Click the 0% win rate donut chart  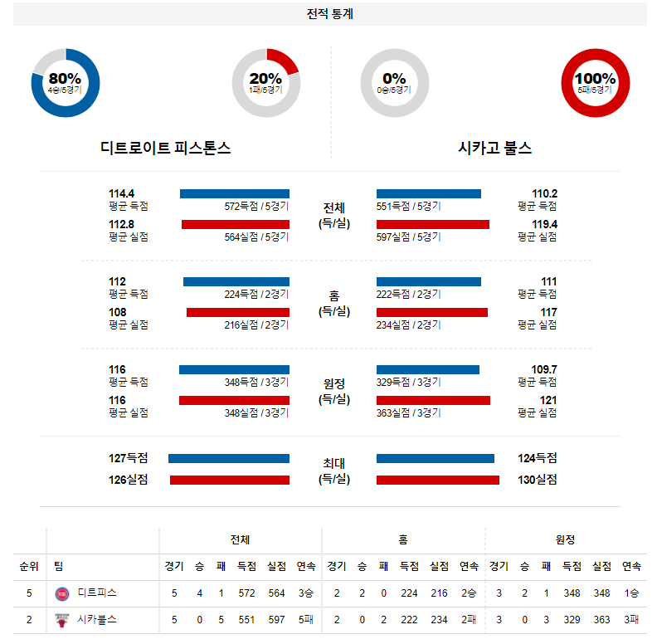pyautogui.click(x=395, y=83)
